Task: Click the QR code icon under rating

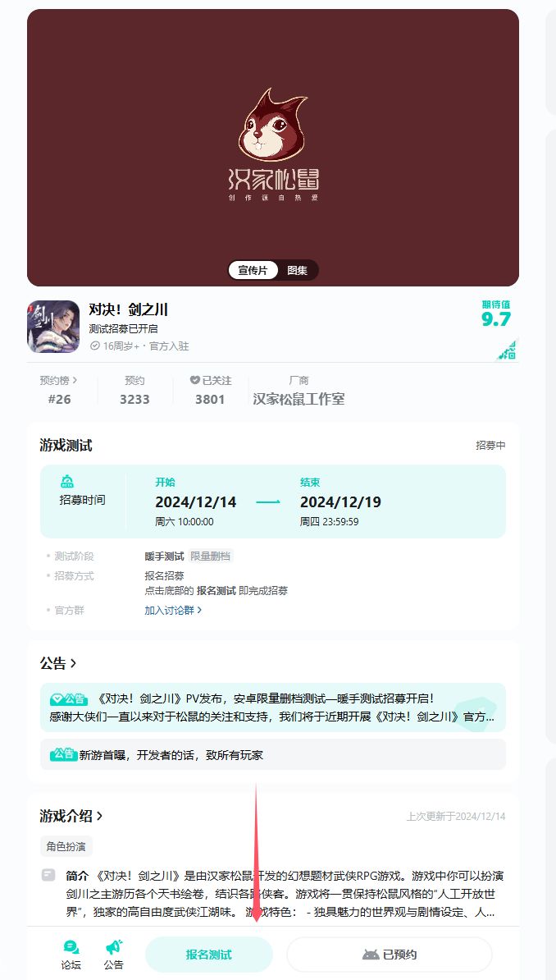Action: point(507,350)
